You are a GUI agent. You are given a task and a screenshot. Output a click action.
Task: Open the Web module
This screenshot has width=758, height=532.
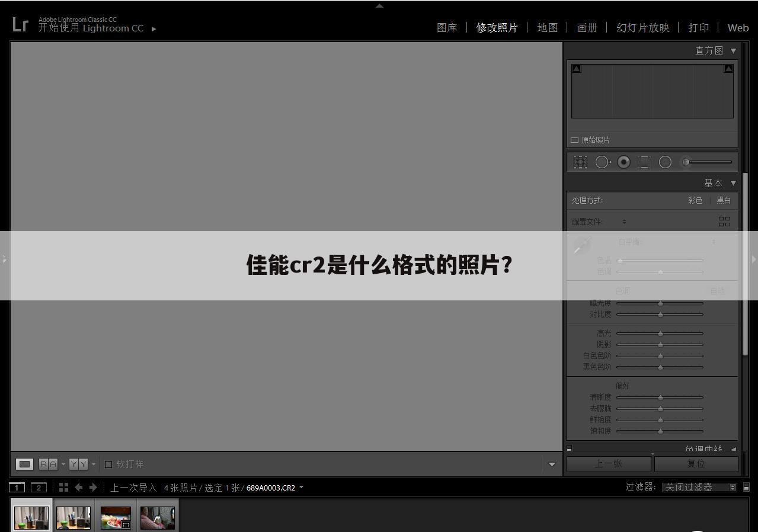point(738,28)
